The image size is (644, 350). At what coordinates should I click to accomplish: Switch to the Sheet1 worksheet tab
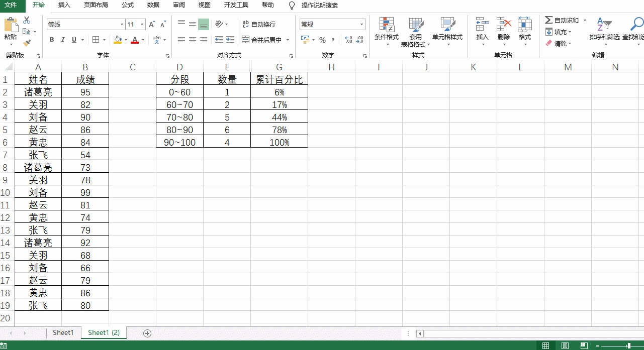[x=63, y=332]
